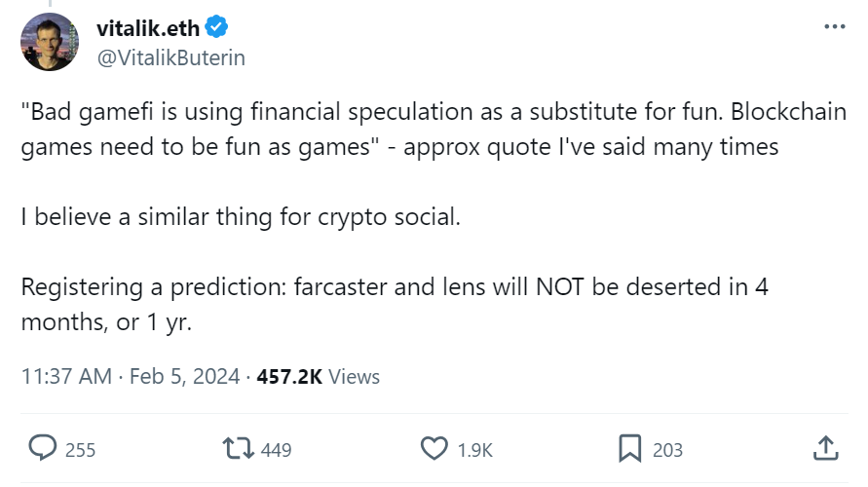This screenshot has width=868, height=487.
Task: Click the reply speech bubble icon
Action: [x=42, y=449]
